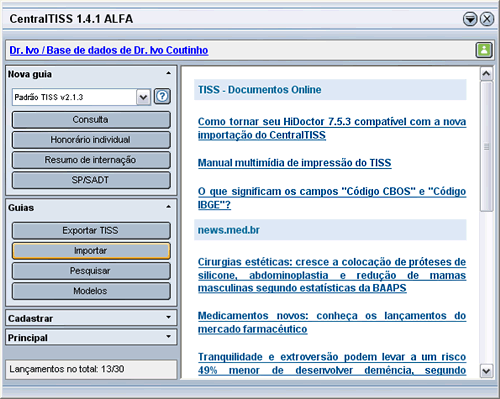This screenshot has width=500, height=399.
Task: Collapse the Guias panel
Action: pyautogui.click(x=169, y=207)
